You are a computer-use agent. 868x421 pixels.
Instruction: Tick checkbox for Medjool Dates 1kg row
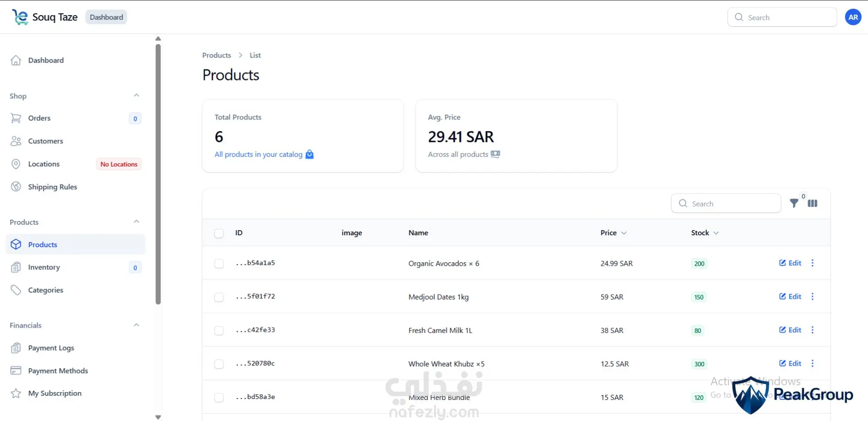pyautogui.click(x=219, y=297)
